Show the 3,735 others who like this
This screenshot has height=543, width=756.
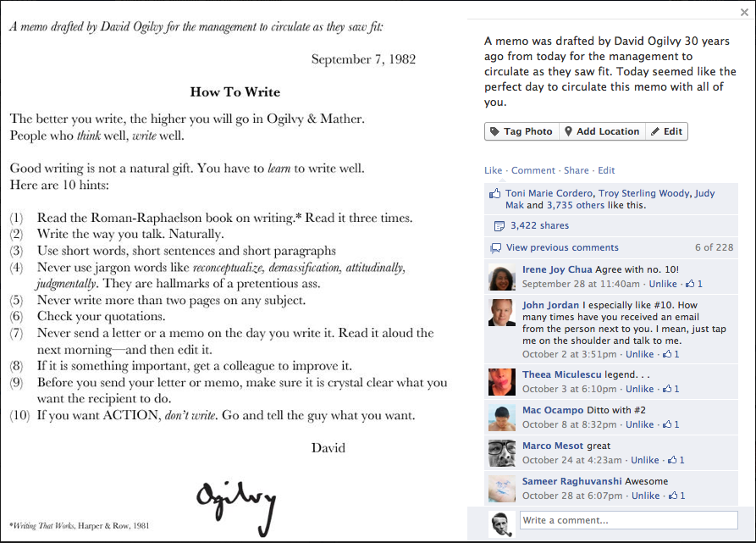575,205
